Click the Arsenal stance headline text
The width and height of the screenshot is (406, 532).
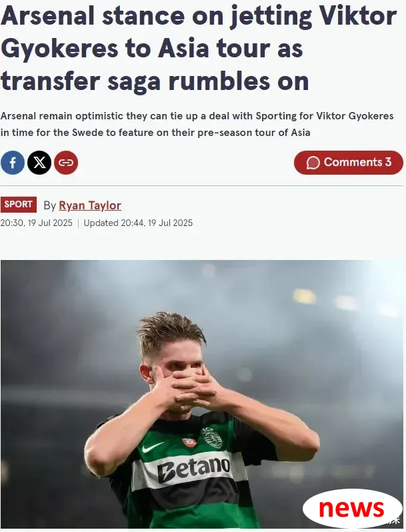pos(199,48)
